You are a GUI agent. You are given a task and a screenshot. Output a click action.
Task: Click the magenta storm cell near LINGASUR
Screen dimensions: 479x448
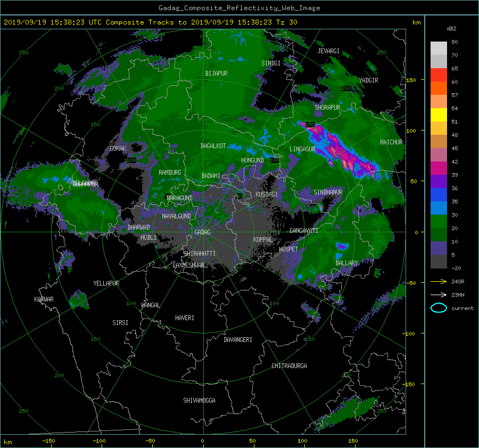pos(342,150)
